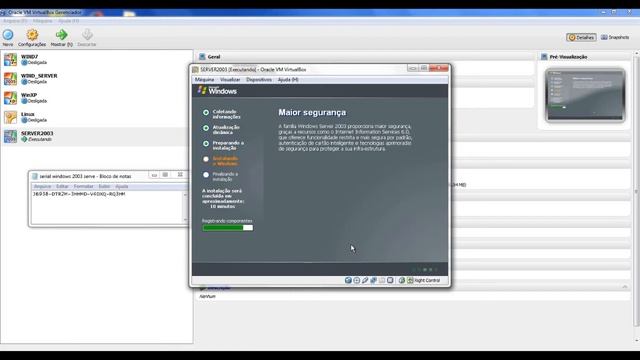
Task: Open Máquina menu in VirtualBox Manager
Action: point(42,21)
